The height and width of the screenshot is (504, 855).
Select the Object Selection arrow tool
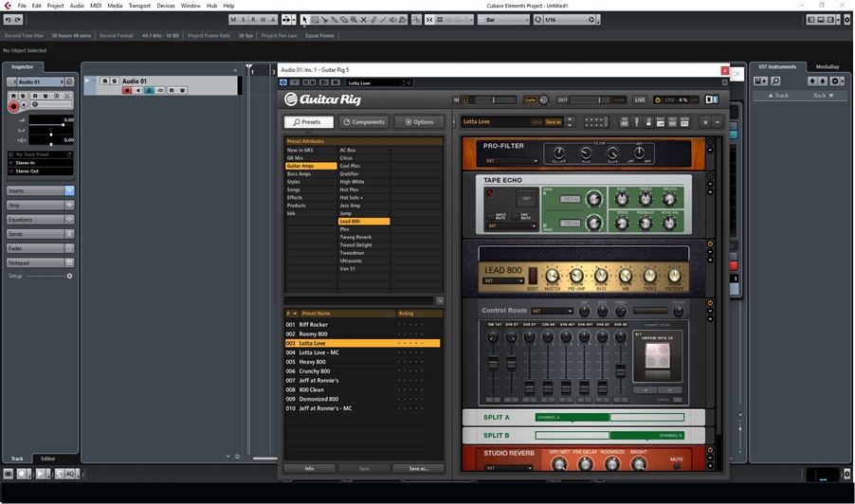(304, 20)
